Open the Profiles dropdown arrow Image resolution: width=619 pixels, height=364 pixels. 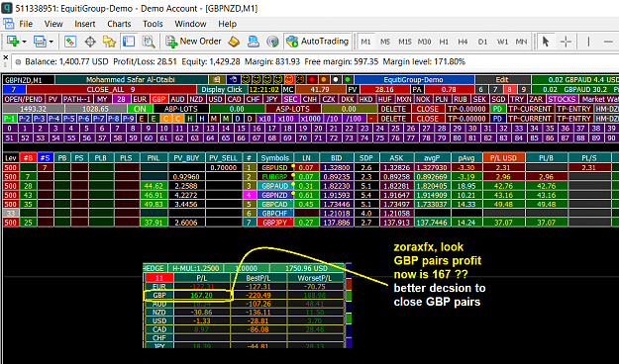click(x=52, y=42)
